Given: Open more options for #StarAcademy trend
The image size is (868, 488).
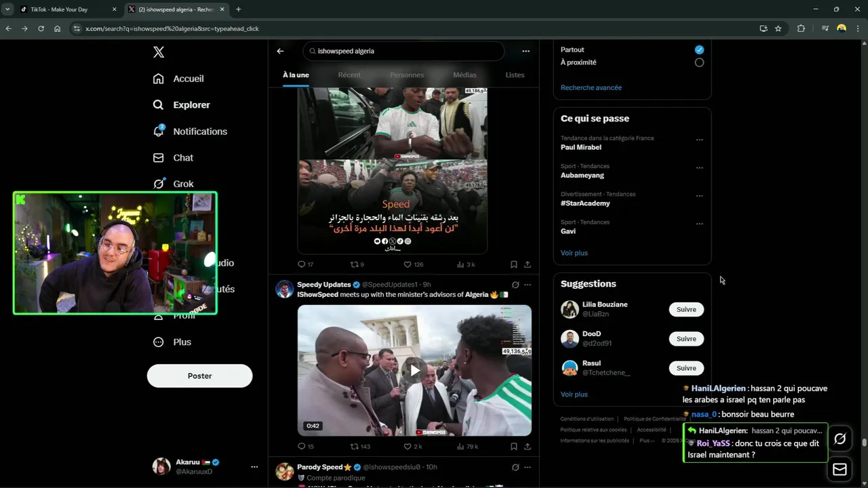Looking at the screenshot, I should (x=699, y=196).
